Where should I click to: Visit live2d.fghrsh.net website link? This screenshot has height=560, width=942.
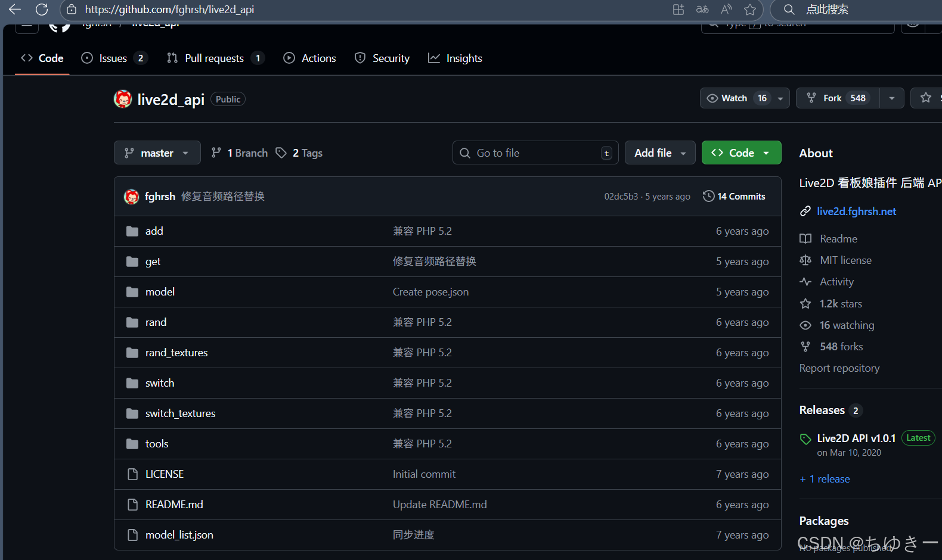coord(856,211)
